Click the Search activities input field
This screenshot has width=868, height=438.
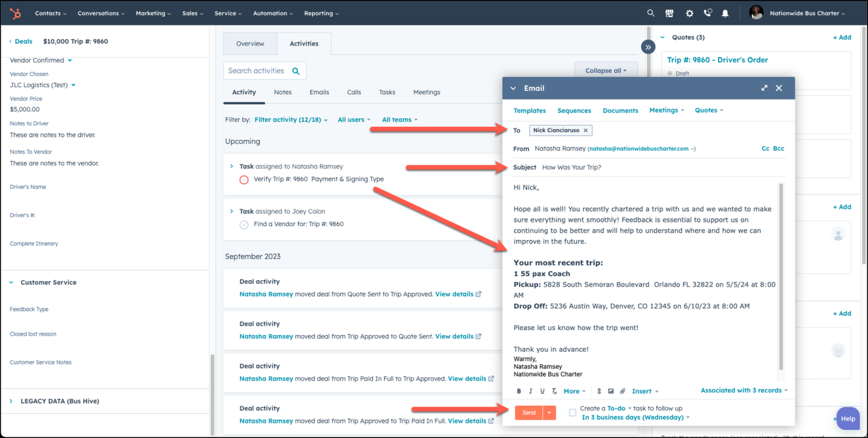265,71
